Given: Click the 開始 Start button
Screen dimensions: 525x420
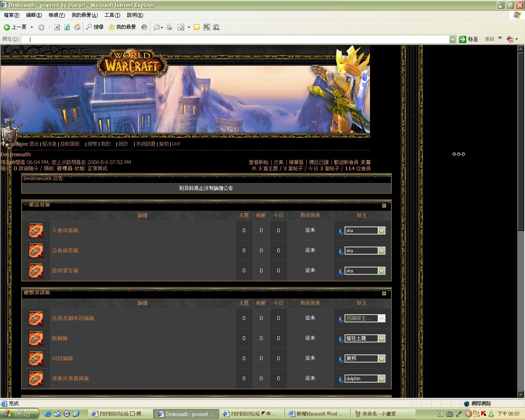Looking at the screenshot, I should coord(19,414).
